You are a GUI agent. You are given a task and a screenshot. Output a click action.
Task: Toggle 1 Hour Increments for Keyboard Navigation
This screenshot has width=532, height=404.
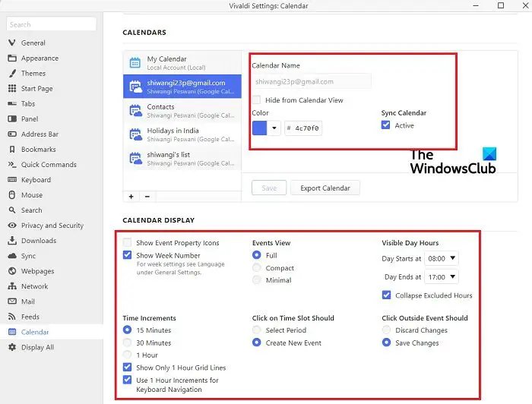(127, 380)
